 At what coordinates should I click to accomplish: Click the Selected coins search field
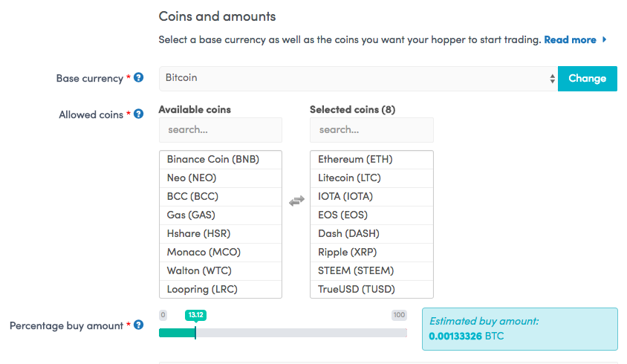371,129
